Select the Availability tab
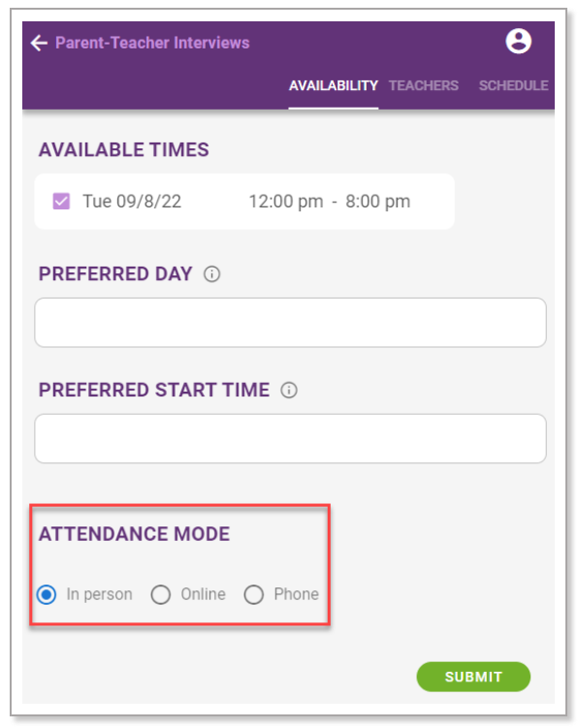578x728 pixels. click(x=334, y=85)
